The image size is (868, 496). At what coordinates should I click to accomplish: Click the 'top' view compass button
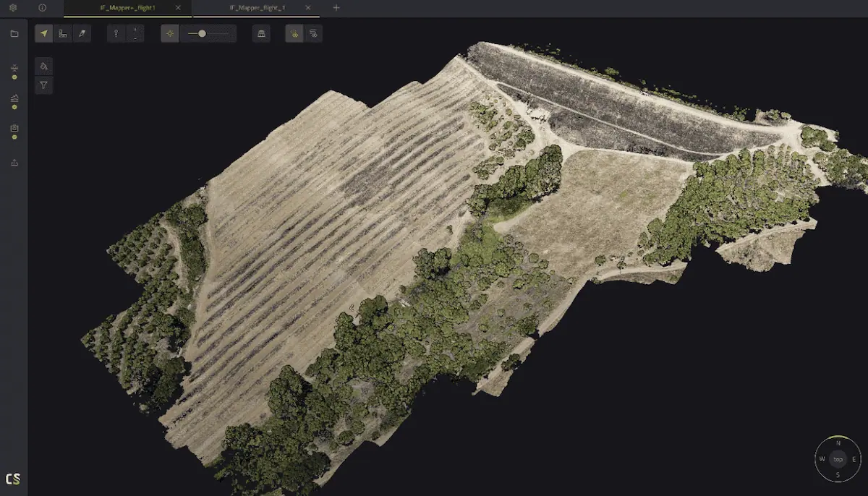point(838,459)
